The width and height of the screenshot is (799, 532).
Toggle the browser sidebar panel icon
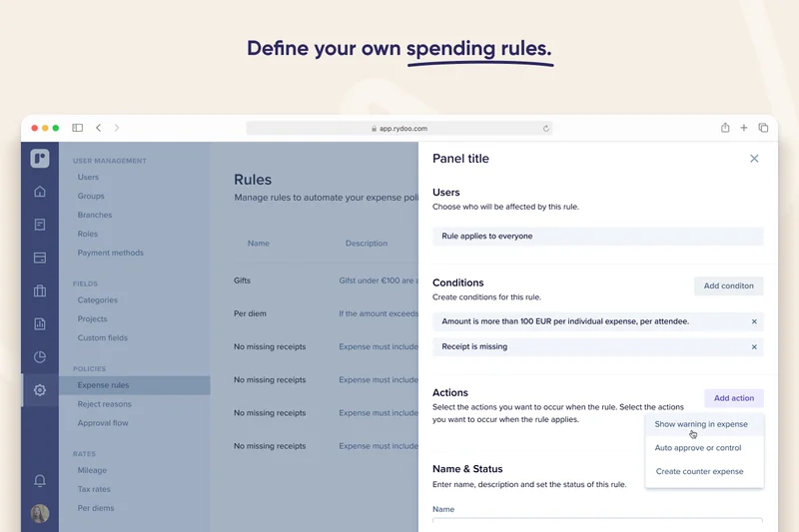click(x=77, y=128)
